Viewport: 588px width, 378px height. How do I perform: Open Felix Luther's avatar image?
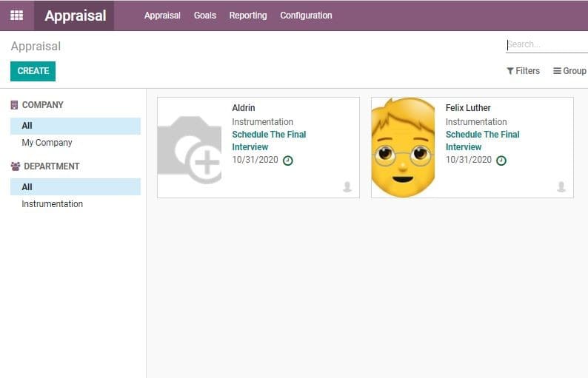point(403,148)
